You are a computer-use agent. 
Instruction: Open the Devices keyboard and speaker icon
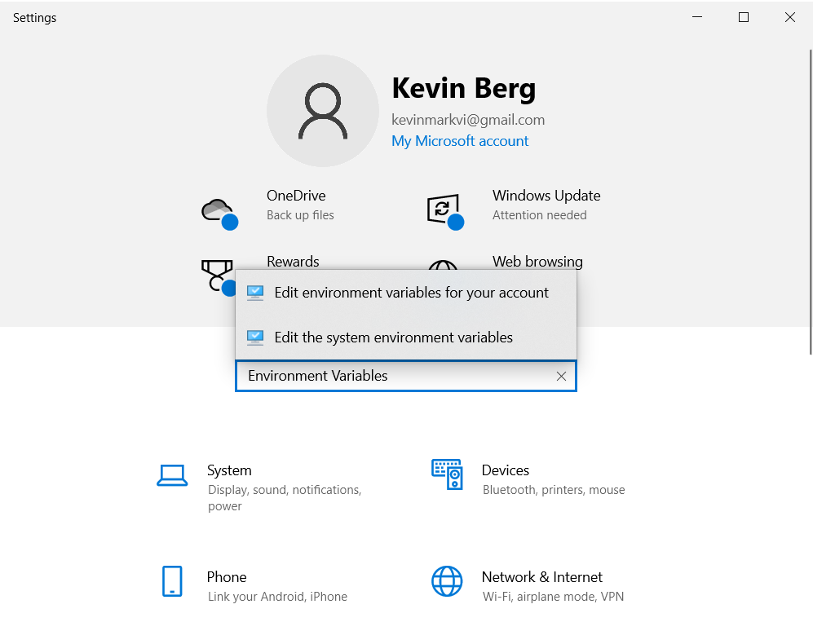pyautogui.click(x=447, y=474)
